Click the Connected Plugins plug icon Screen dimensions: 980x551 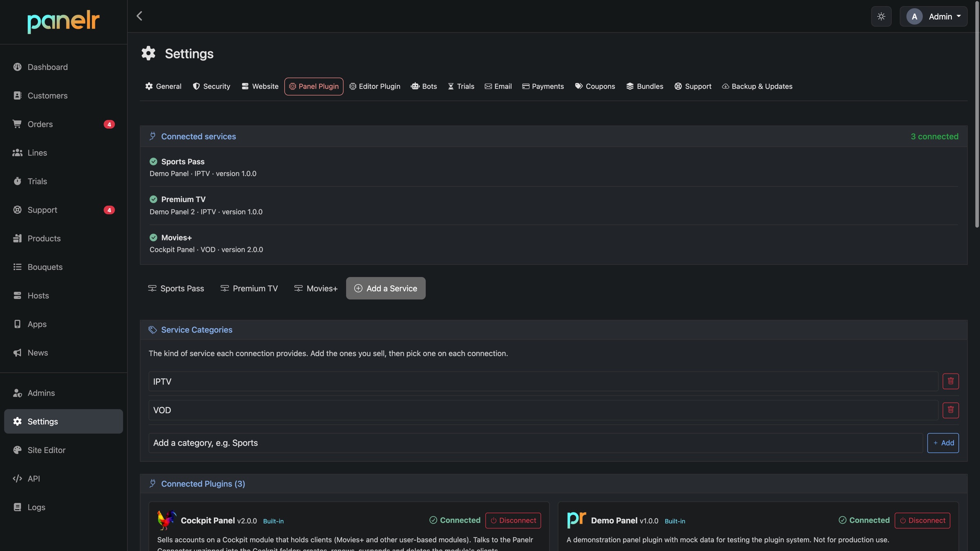point(152,484)
